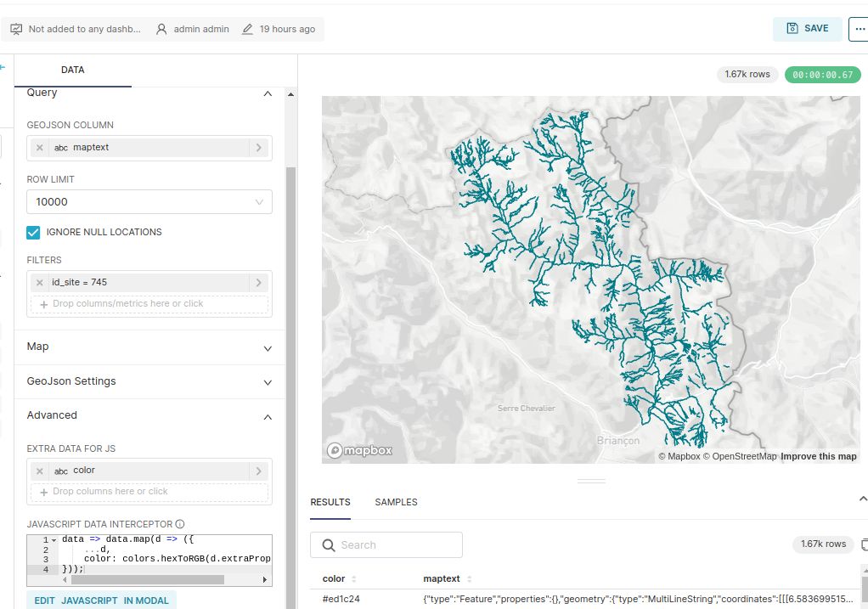Click the control panel scroll-up arrow
Image resolution: width=868 pixels, height=609 pixels.
[x=290, y=94]
